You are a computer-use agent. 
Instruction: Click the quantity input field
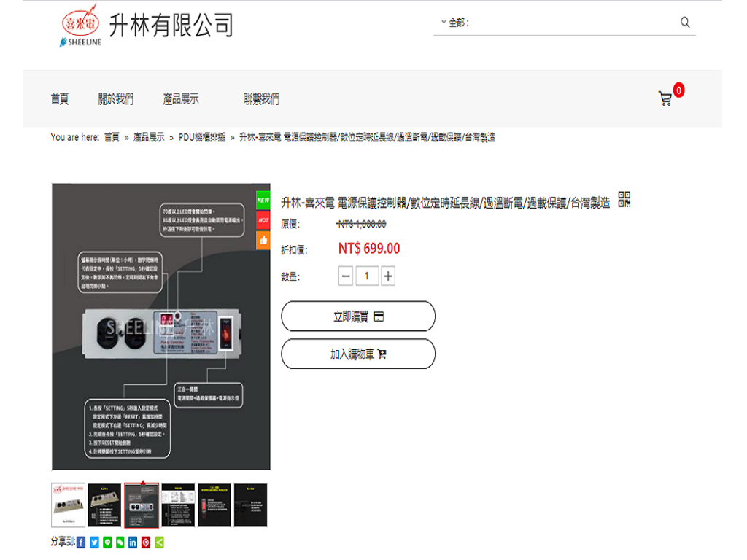[x=367, y=276]
